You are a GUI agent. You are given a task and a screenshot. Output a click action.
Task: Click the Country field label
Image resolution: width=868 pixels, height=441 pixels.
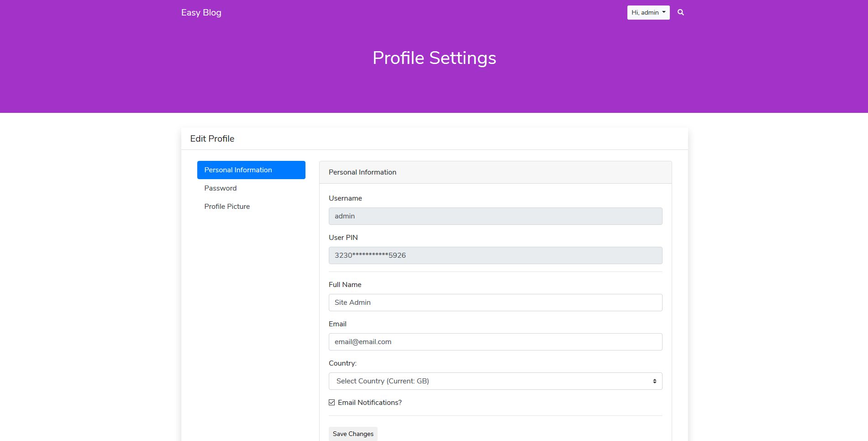(x=342, y=363)
